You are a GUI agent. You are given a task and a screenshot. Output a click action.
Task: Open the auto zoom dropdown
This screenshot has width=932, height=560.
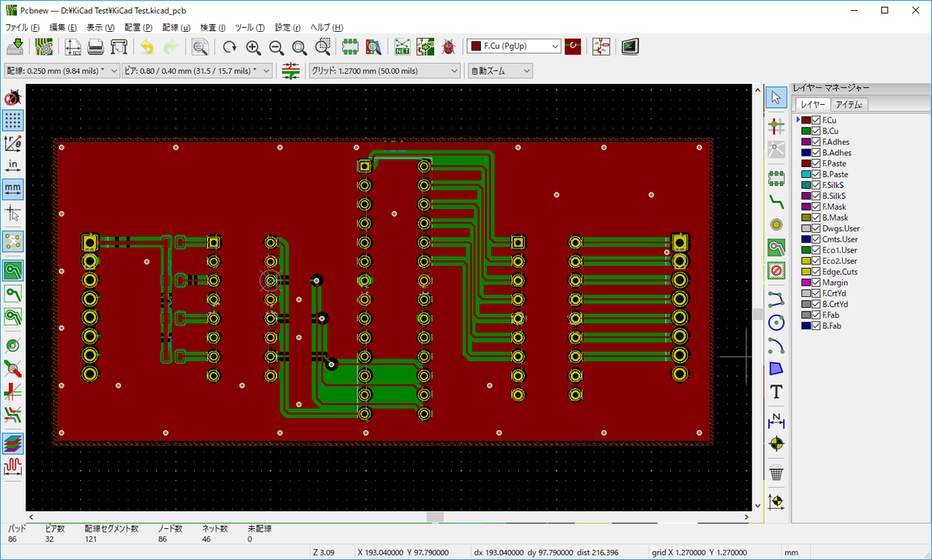pyautogui.click(x=500, y=71)
